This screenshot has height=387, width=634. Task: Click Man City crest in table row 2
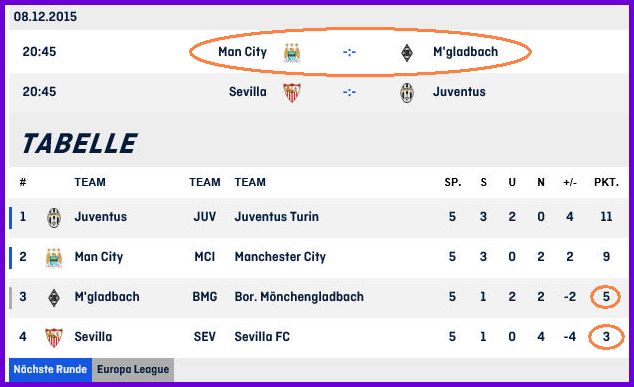(x=54, y=258)
